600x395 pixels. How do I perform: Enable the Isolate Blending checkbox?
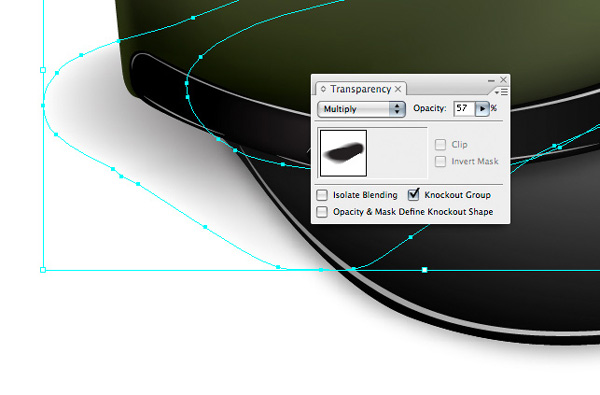point(322,195)
